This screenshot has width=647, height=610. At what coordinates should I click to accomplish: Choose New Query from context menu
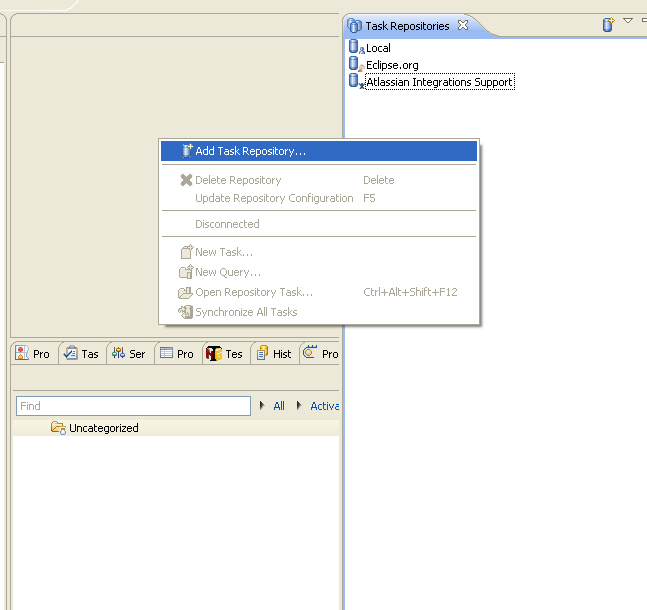(x=319, y=272)
